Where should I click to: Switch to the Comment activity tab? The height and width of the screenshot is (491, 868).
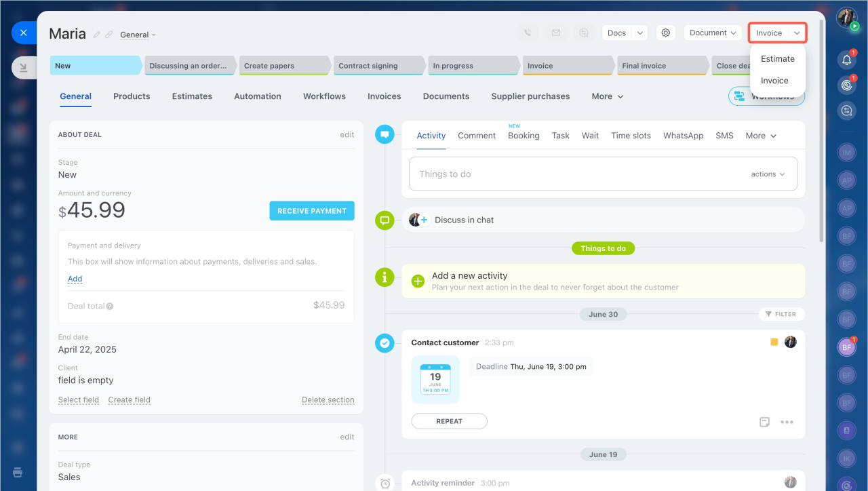[x=477, y=136]
